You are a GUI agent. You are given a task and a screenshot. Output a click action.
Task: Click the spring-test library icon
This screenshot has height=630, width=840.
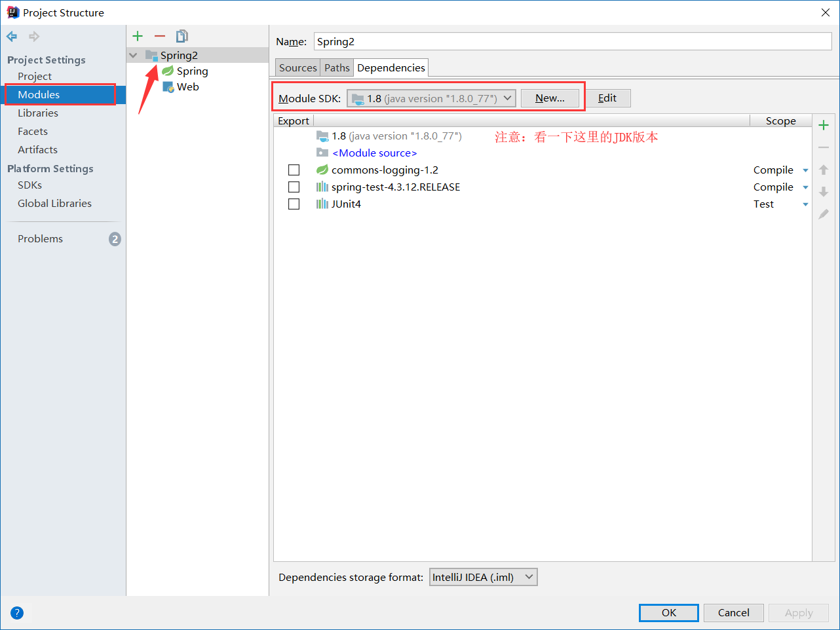pos(322,187)
